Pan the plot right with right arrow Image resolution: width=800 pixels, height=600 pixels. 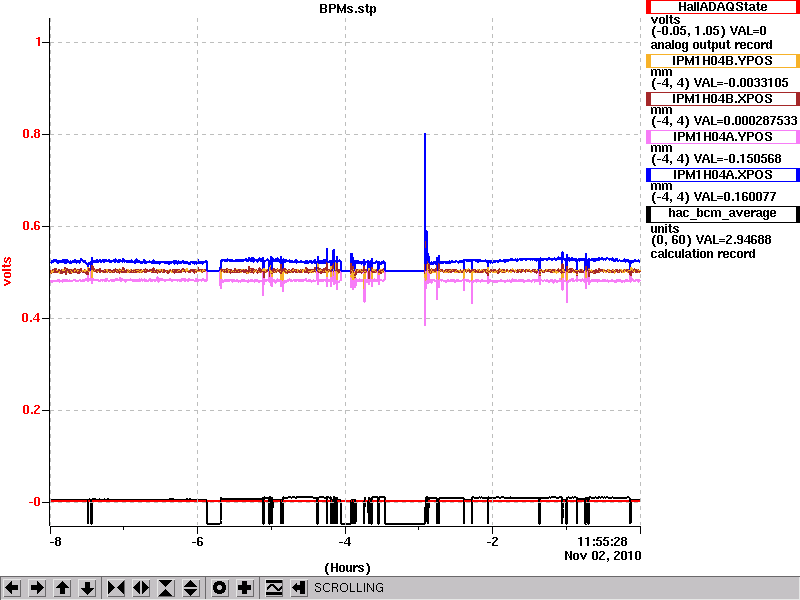click(x=37, y=588)
